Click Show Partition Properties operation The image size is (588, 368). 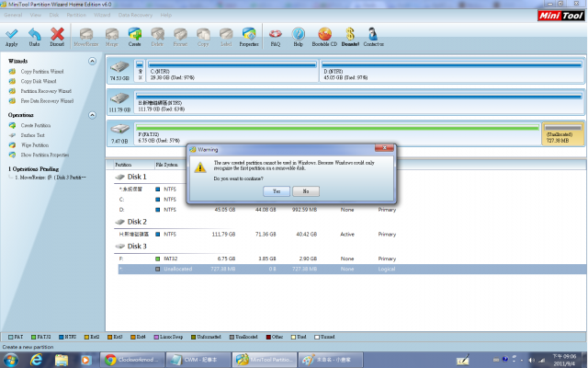point(45,155)
